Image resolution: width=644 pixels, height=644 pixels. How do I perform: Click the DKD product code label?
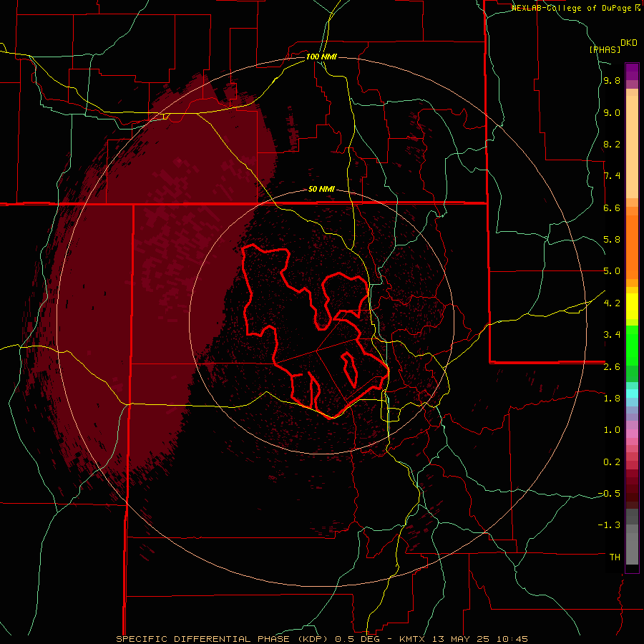(629, 43)
